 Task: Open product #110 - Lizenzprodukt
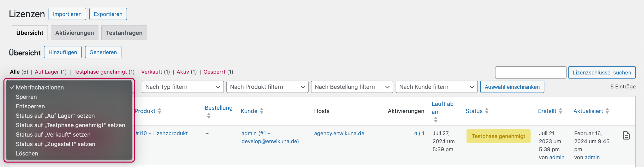point(161,133)
